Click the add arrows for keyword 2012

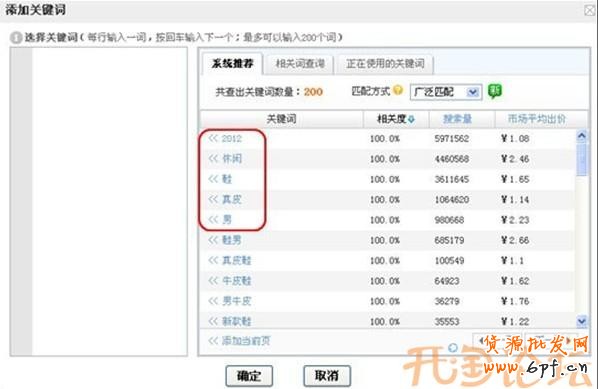213,138
